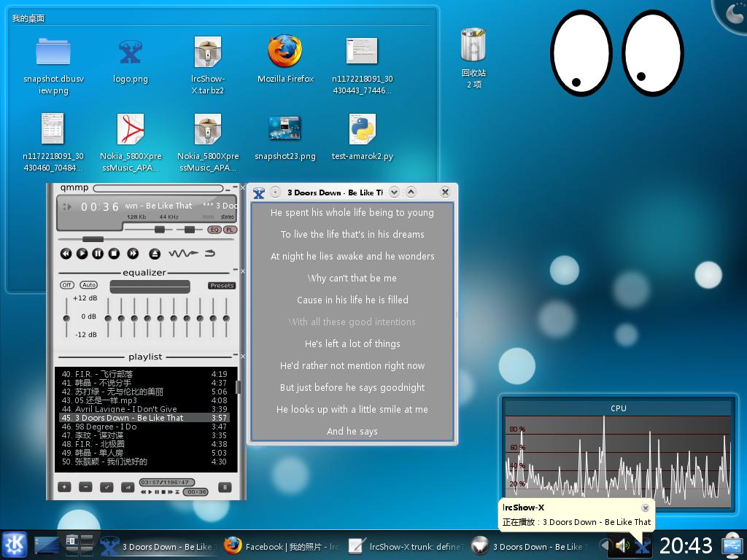This screenshot has height=560, width=747.
Task: Click the qmmp volume slider handle
Action: (160, 230)
